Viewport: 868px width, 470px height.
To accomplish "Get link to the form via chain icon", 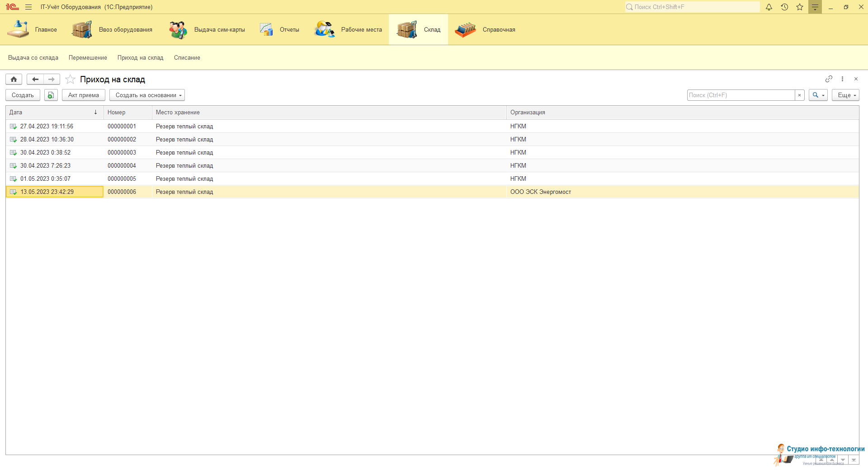I will click(x=829, y=79).
